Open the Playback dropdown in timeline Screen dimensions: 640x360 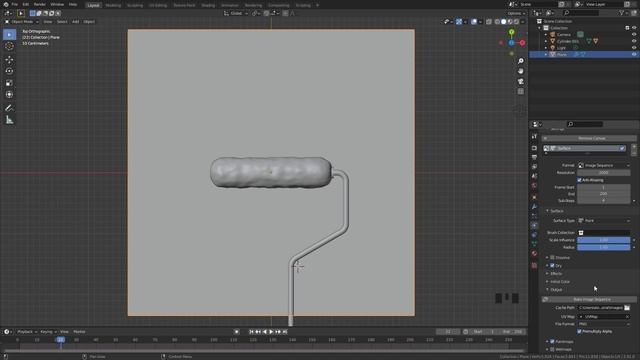click(27, 332)
